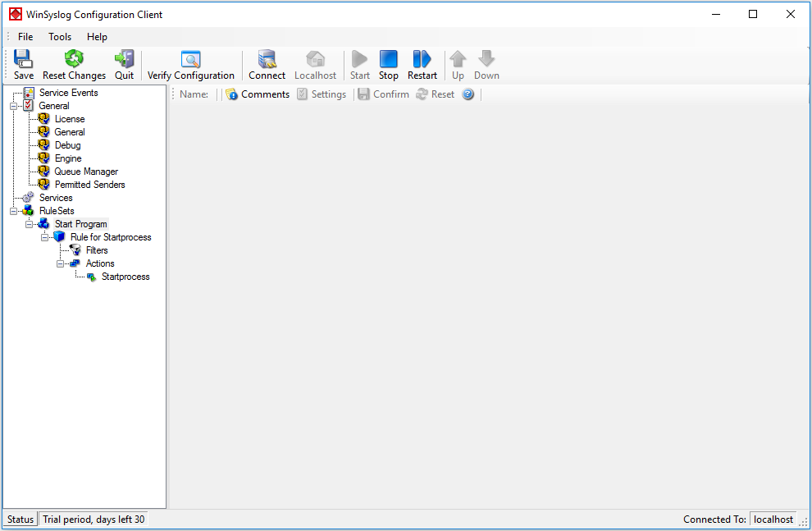812x531 pixels.
Task: Select Rule for Startprocess node
Action: [x=111, y=237]
